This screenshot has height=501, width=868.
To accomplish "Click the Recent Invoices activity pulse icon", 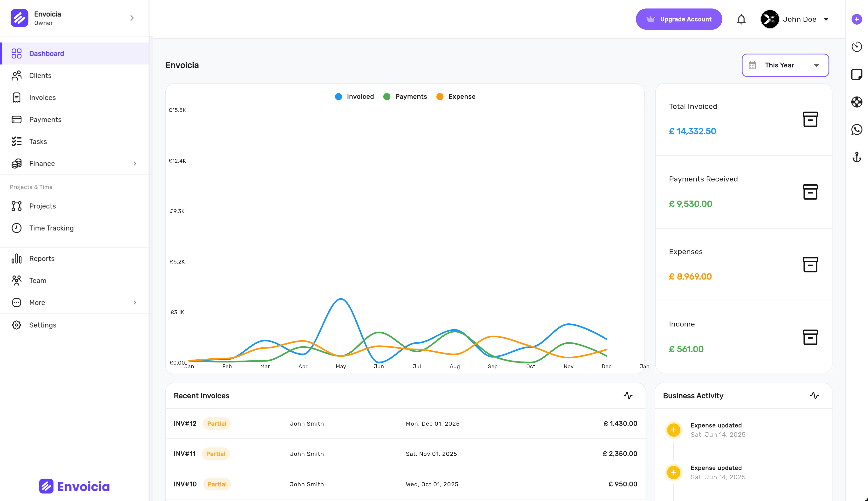I will pyautogui.click(x=628, y=396).
